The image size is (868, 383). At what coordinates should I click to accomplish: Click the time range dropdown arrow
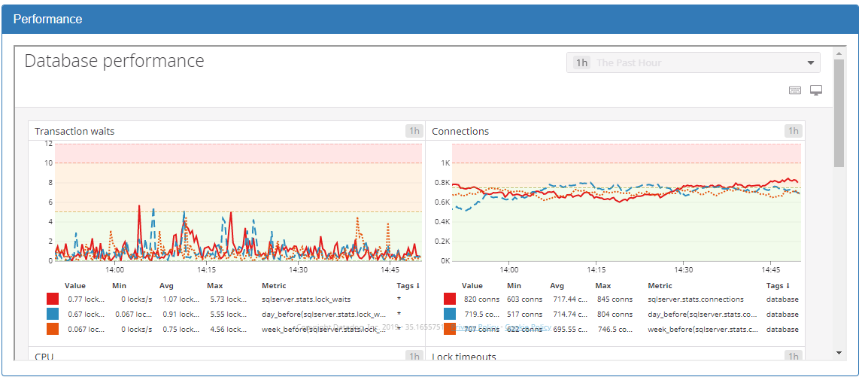click(x=811, y=62)
